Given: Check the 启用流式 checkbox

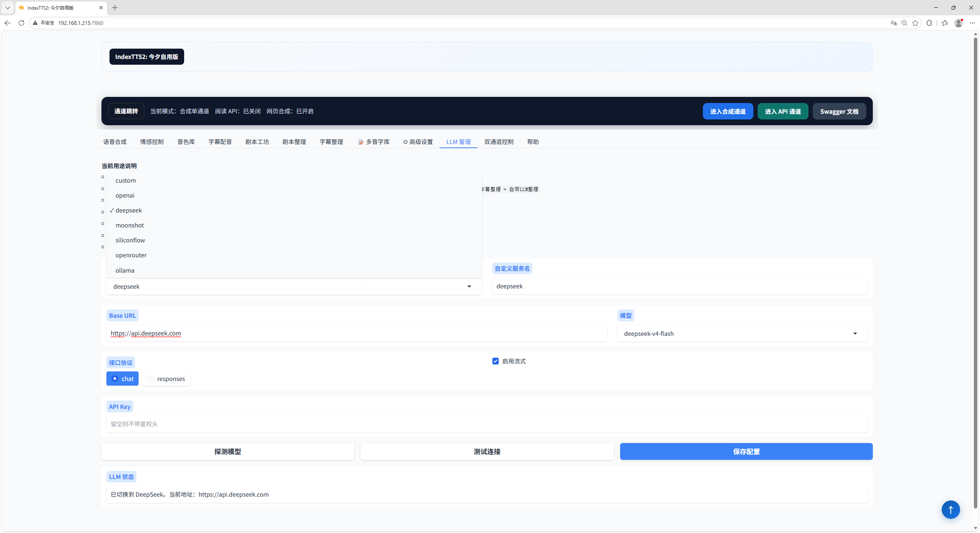Looking at the screenshot, I should [x=495, y=361].
